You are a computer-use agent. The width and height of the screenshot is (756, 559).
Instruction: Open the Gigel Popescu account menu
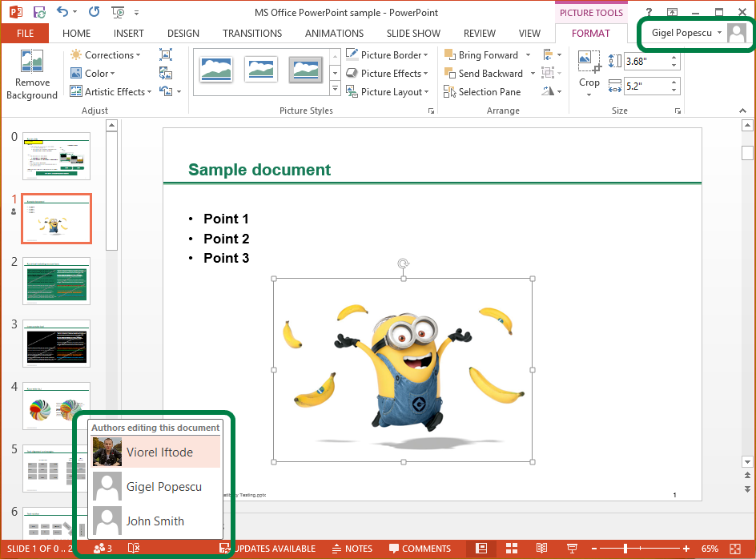(687, 33)
